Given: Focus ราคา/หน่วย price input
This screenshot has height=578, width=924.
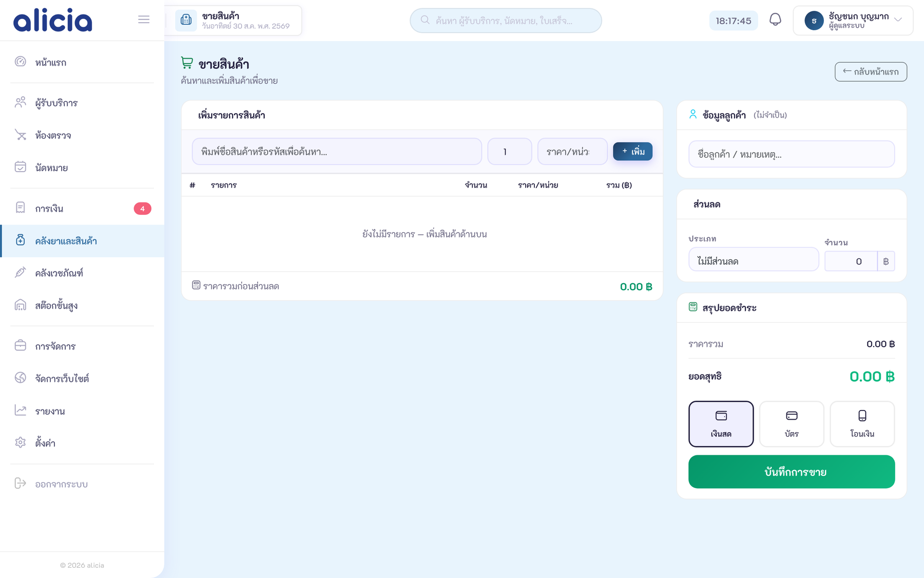Looking at the screenshot, I should click(572, 152).
